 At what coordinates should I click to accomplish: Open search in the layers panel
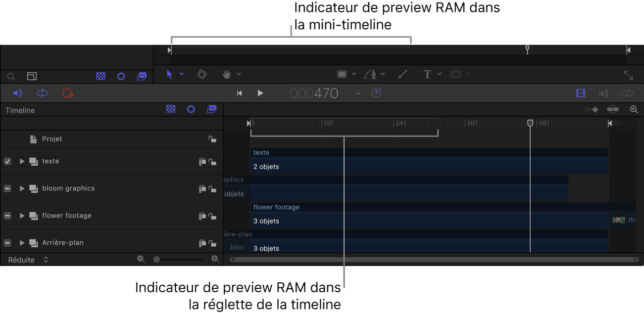click(x=11, y=76)
